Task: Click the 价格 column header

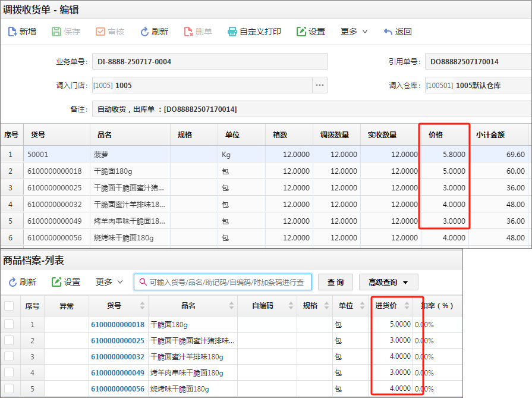Action: click(x=445, y=135)
